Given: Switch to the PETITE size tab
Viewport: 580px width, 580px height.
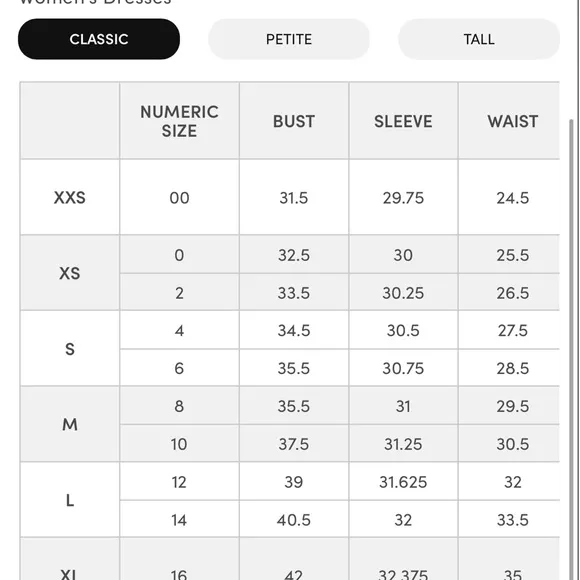Looking at the screenshot, I should [x=289, y=39].
